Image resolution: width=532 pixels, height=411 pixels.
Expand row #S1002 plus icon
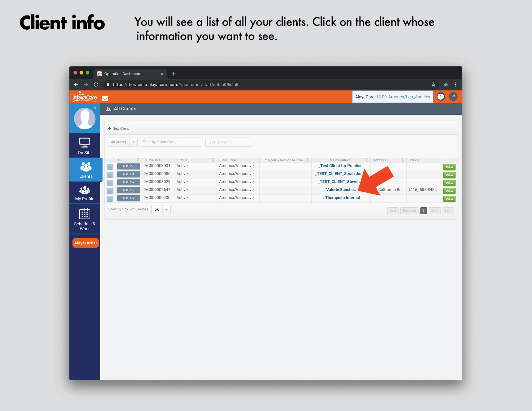click(x=110, y=199)
